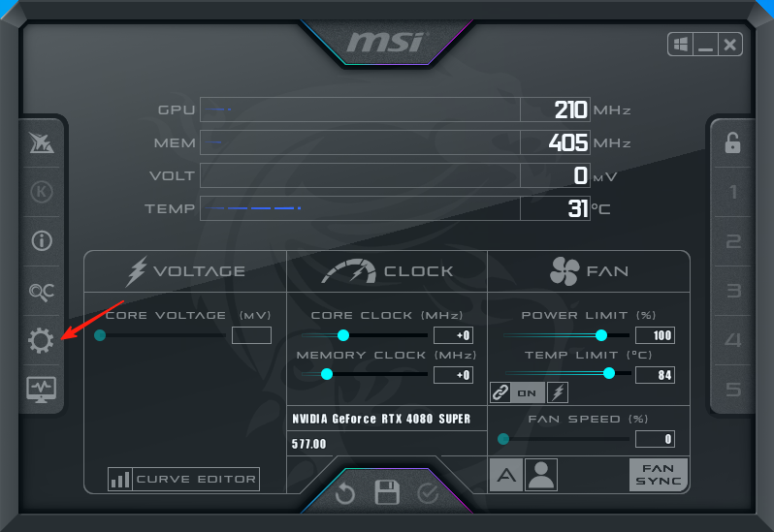Enable user-defined fan control icon
The height and width of the screenshot is (532, 774).
pyautogui.click(x=540, y=475)
